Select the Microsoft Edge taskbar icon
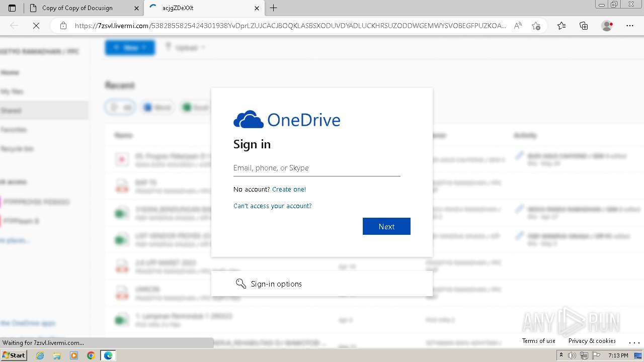Viewport: 644px width, 362px height. pos(108,355)
